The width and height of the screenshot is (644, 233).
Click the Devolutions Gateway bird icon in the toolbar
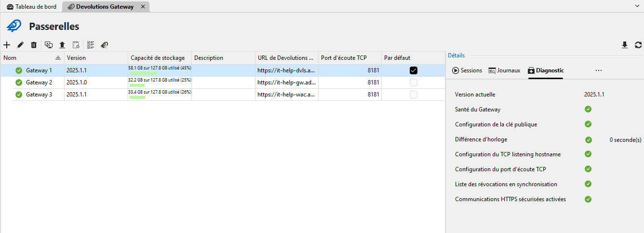click(x=104, y=45)
